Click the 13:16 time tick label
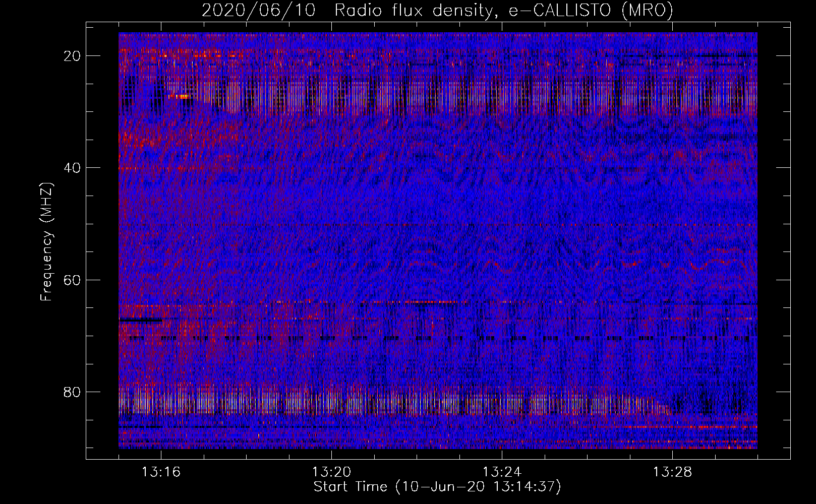Viewport: 816px width, 504px height. (161, 472)
